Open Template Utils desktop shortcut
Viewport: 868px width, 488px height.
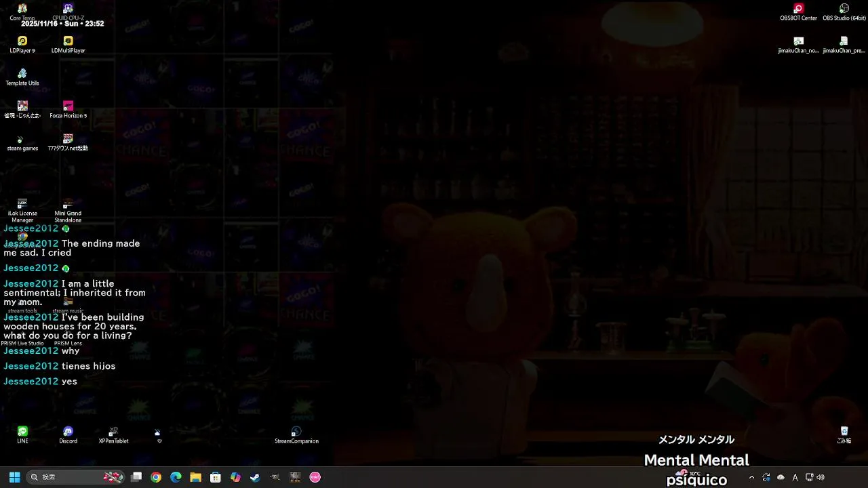tap(22, 77)
